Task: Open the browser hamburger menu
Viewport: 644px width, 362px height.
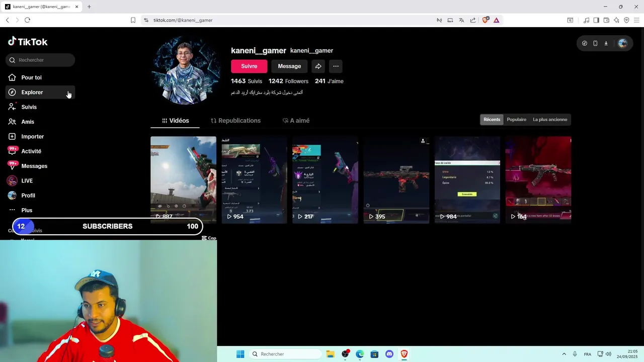Action: point(636,20)
